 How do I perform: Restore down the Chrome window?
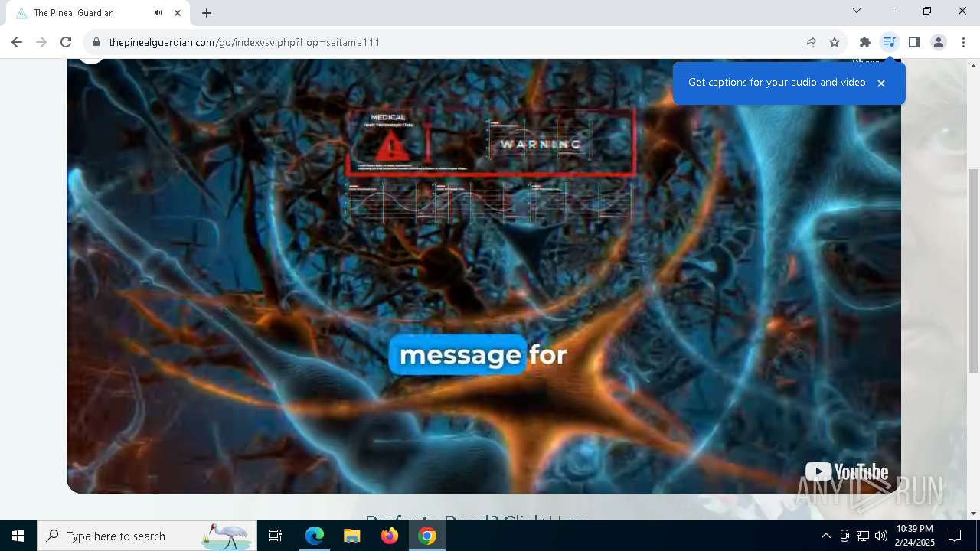927,11
